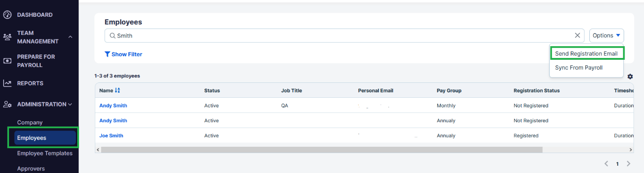Select the Prepare for Payroll money icon
The height and width of the screenshot is (173, 644).
pos(7,61)
